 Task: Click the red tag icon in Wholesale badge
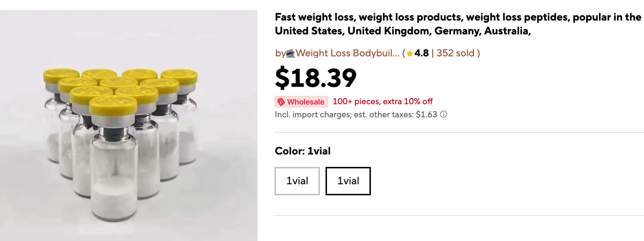[281, 102]
